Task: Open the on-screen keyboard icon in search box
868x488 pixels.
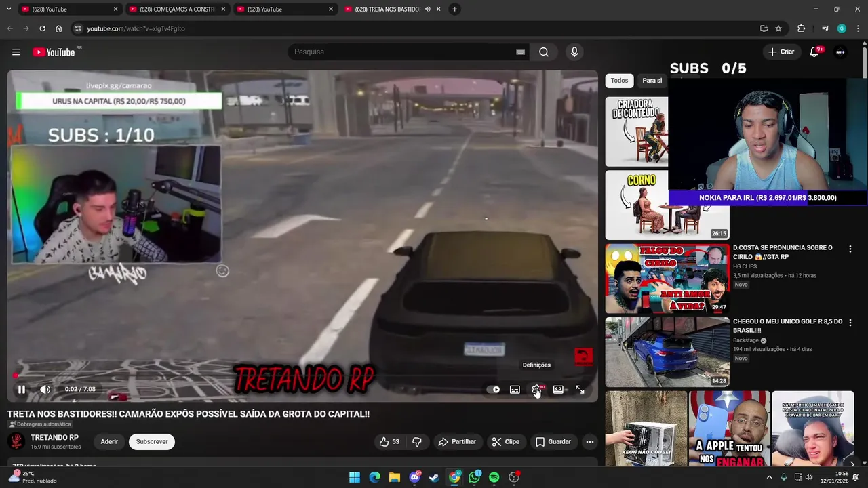Action: point(520,52)
